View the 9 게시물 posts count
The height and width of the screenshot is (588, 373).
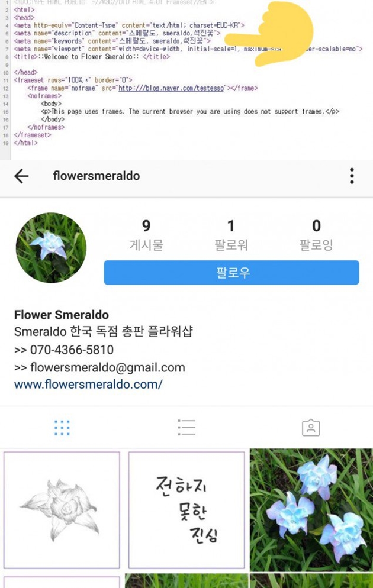(146, 235)
